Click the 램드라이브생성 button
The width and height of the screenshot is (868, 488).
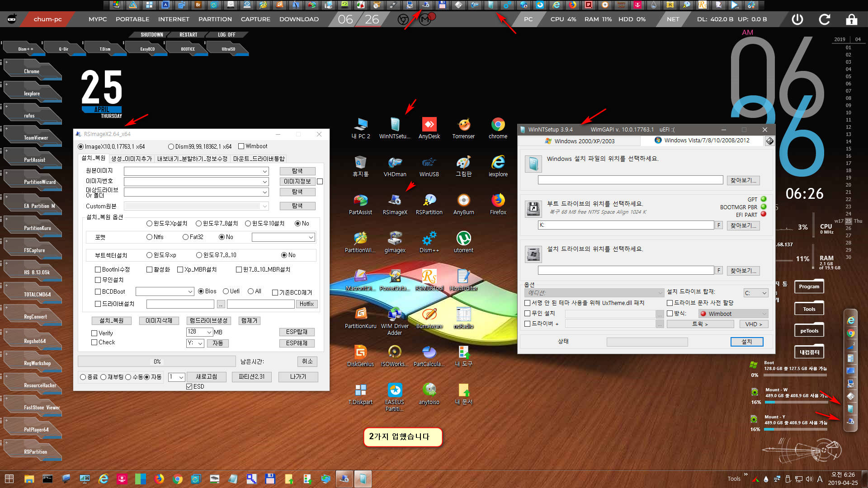[x=208, y=320]
